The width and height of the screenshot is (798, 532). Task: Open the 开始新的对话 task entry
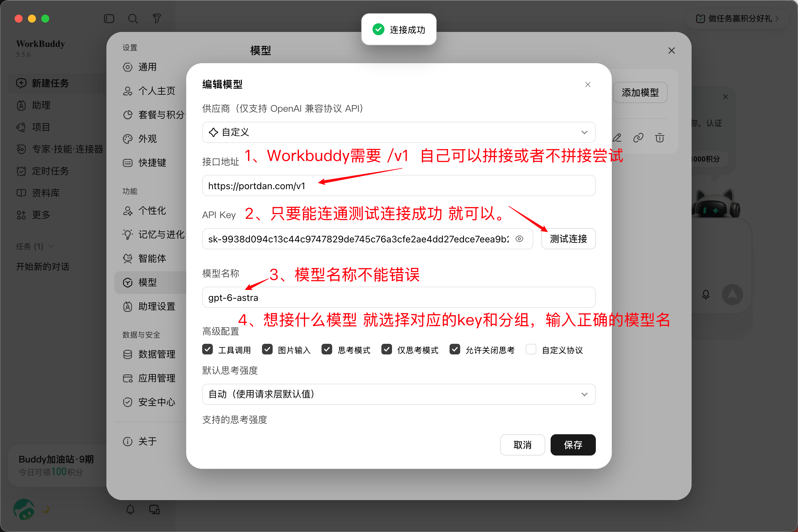(x=43, y=267)
